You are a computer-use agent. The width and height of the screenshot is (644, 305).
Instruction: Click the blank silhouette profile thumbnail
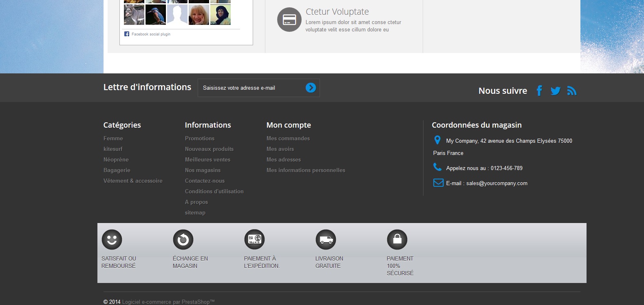177,15
